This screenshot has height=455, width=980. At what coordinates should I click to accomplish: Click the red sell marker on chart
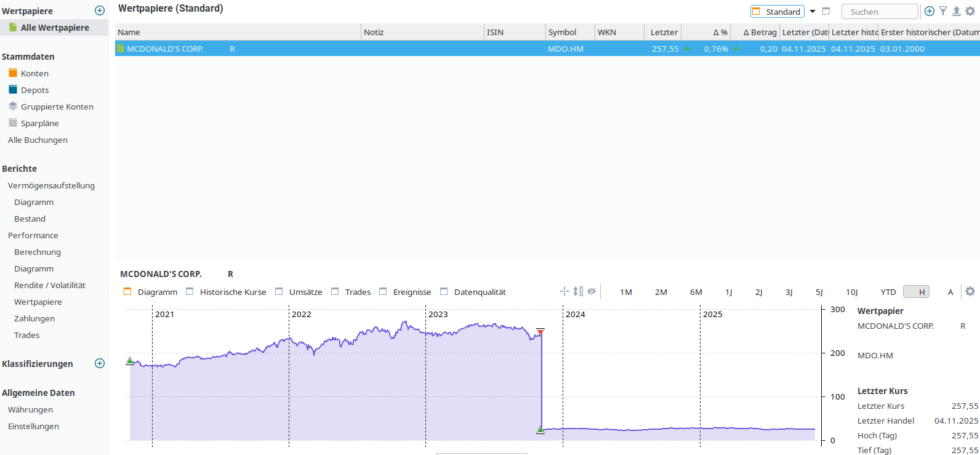(x=540, y=332)
